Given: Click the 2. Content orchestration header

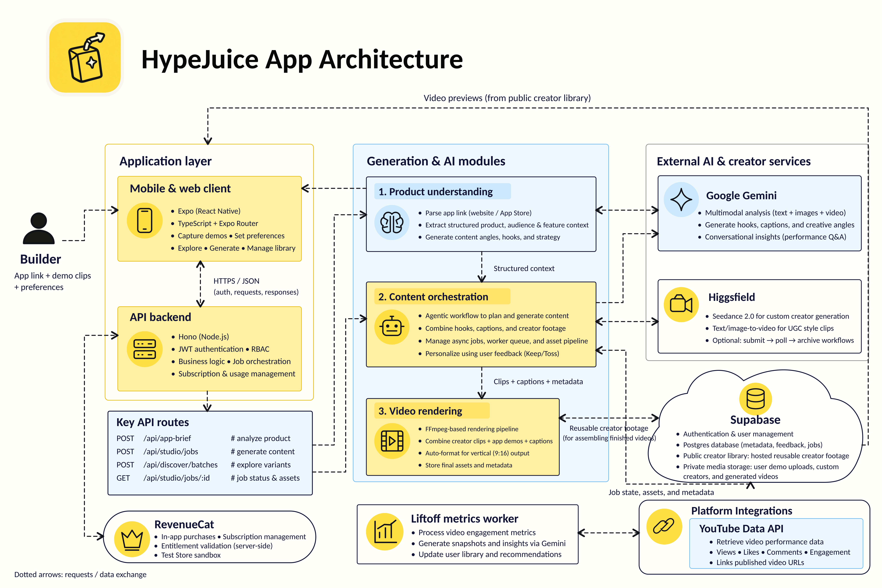Looking at the screenshot, I should coord(442,297).
